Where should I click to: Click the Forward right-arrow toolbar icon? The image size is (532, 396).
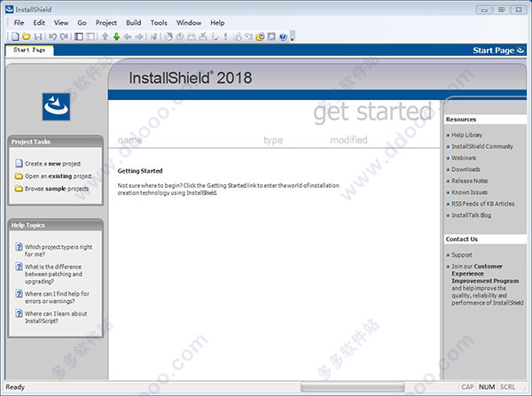[x=139, y=36]
